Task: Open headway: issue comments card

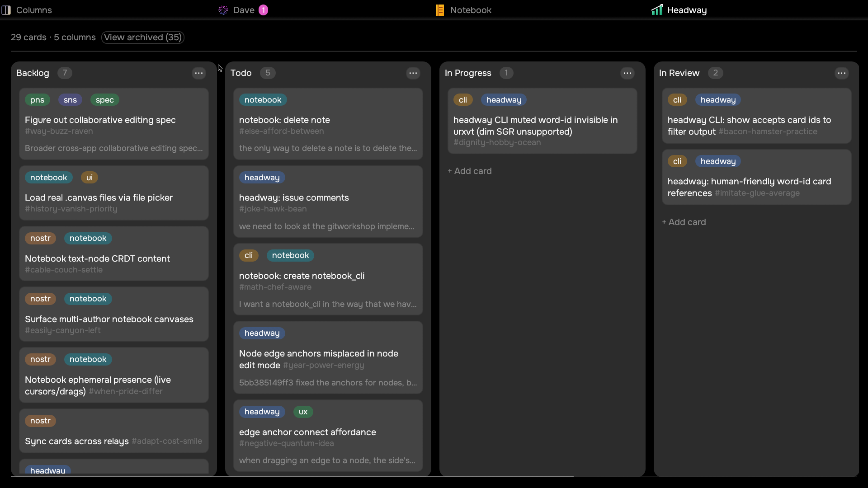Action: (328, 202)
